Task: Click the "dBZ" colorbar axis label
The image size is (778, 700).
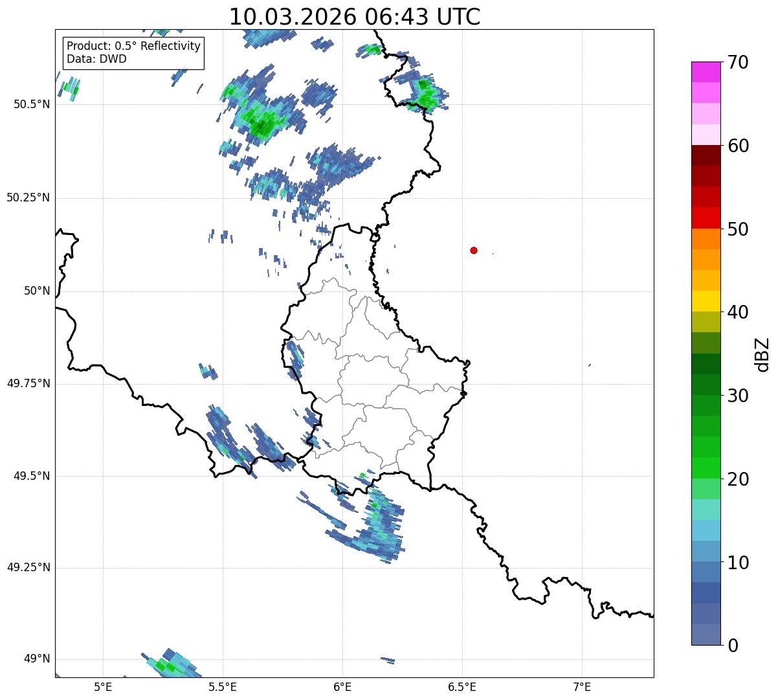Action: point(762,354)
